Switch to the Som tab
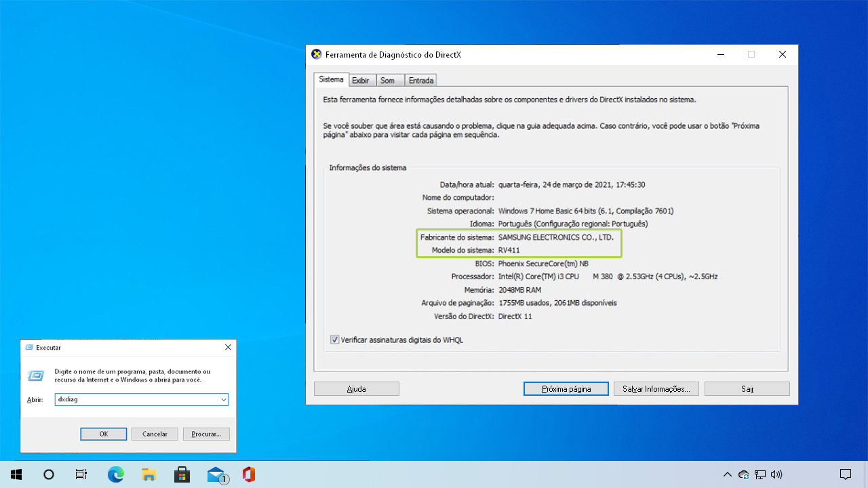 pyautogui.click(x=387, y=81)
